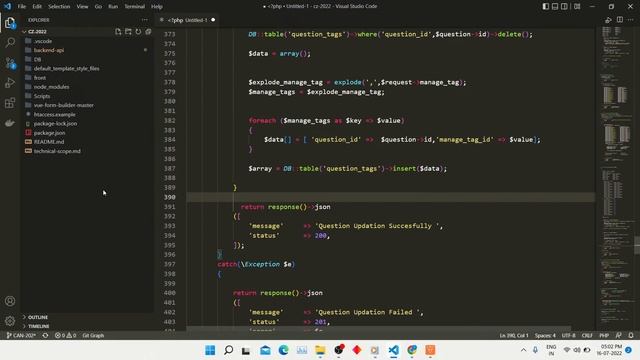Open Windows Start button on taskbar
Image resolution: width=640 pixels, height=360 pixels.
coord(210,350)
